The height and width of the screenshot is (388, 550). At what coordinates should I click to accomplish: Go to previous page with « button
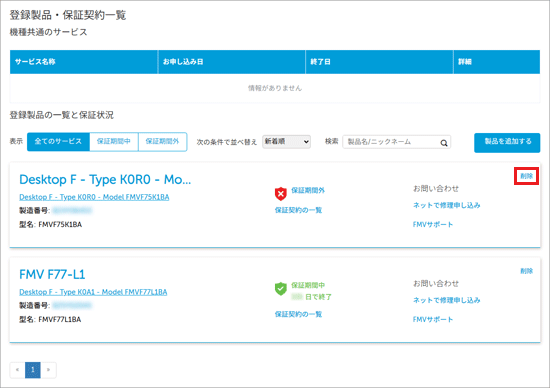(x=17, y=370)
